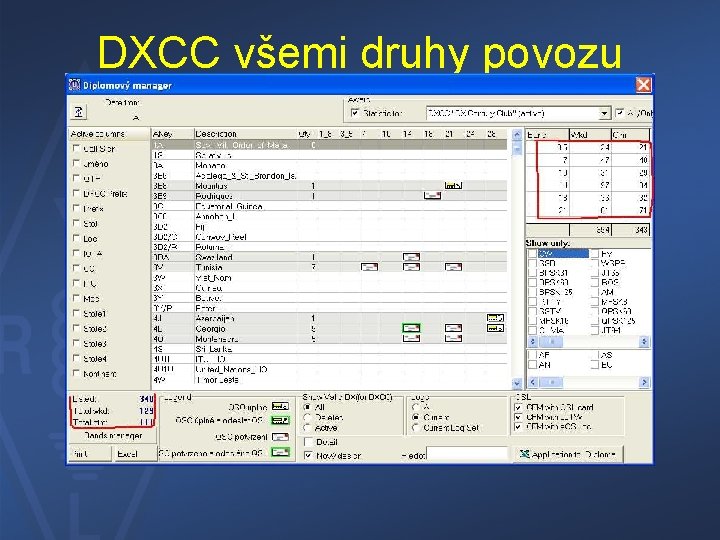This screenshot has height=540, width=720.
Task: Click the search input field at the bottom
Action: tap(467, 454)
